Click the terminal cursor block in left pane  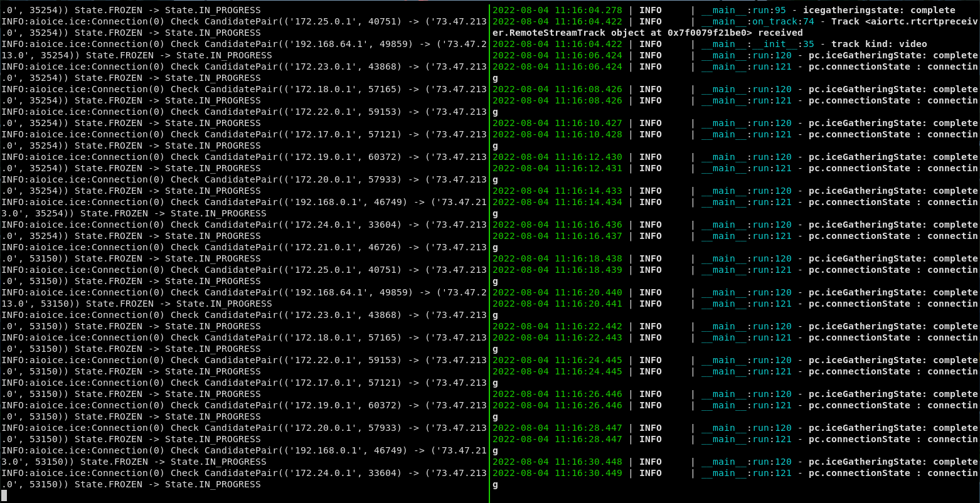pos(3,495)
